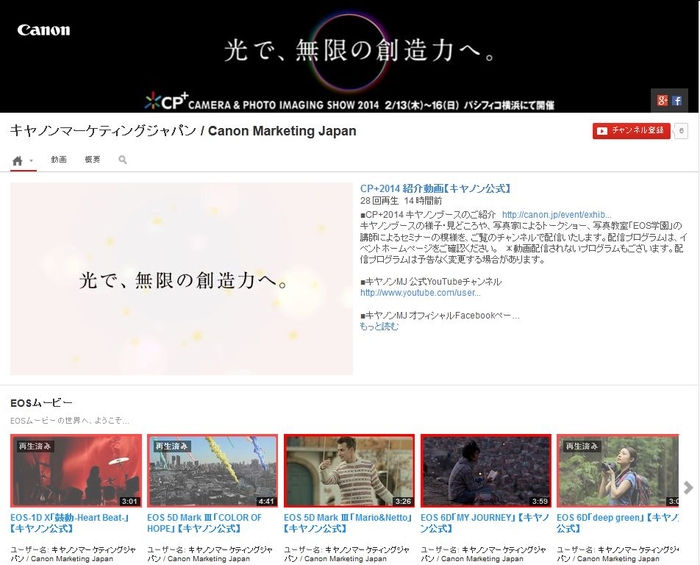The image size is (700, 565).
Task: Open COLOR OF HOPE video thumbnail
Action: pos(212,471)
